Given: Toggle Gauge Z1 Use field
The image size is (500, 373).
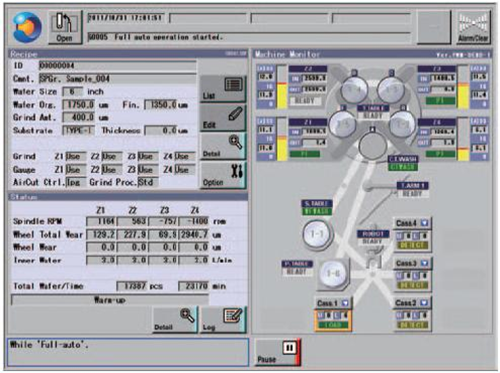Looking at the screenshot, I should click(x=75, y=170).
